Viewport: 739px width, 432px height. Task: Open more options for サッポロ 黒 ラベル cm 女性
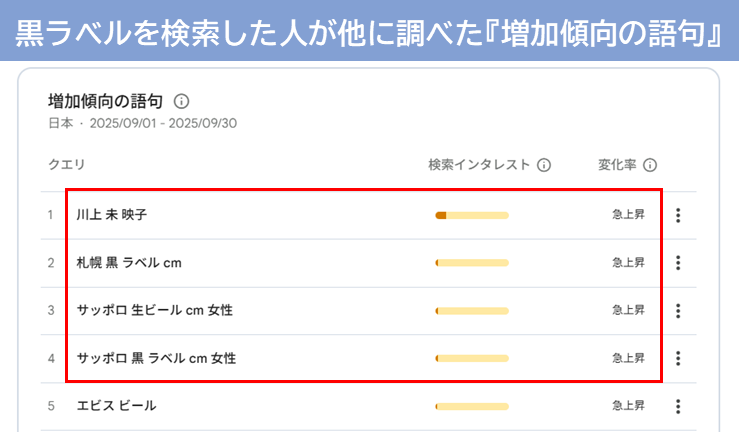coord(678,358)
